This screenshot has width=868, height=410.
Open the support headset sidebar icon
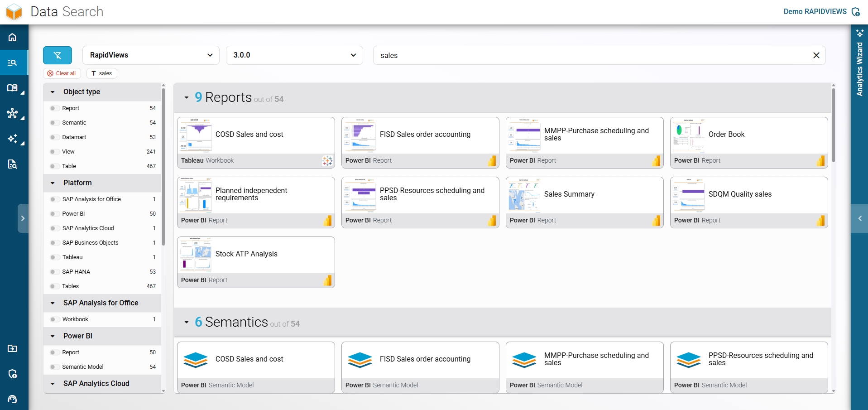pos(12,399)
